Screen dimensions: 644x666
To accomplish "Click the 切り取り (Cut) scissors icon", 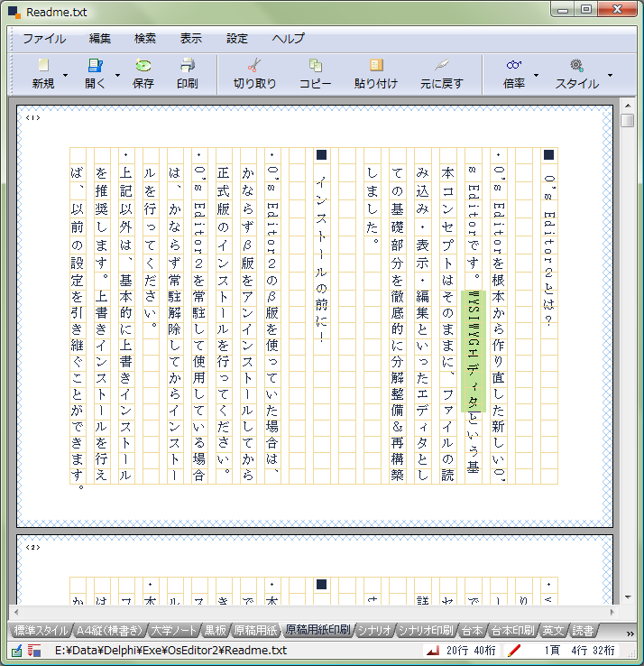I will point(254,65).
